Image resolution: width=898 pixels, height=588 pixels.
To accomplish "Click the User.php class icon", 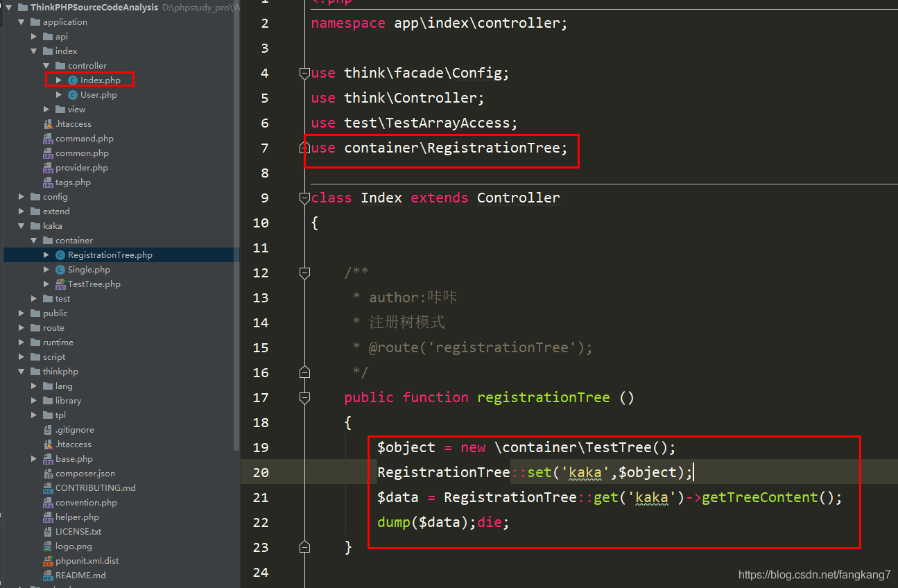I will click(x=73, y=95).
